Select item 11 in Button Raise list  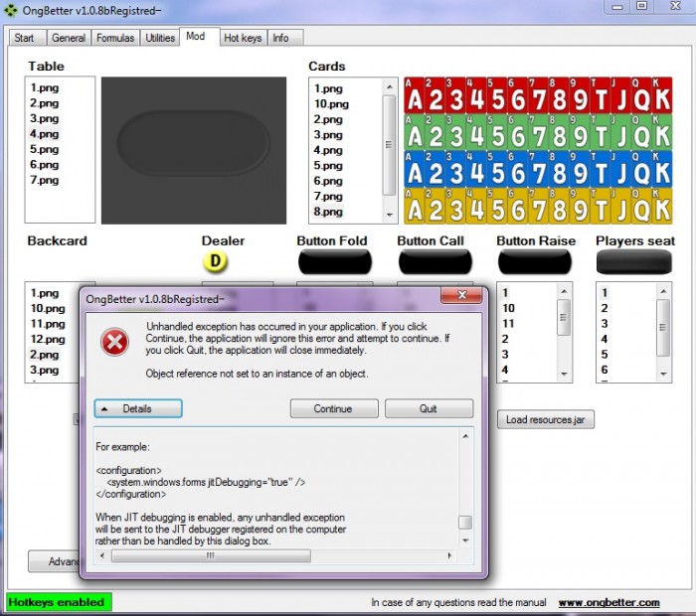[508, 324]
